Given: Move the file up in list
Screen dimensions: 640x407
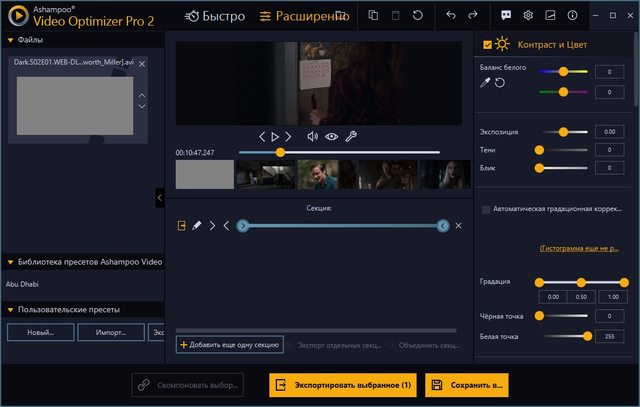Looking at the screenshot, I should point(142,96).
